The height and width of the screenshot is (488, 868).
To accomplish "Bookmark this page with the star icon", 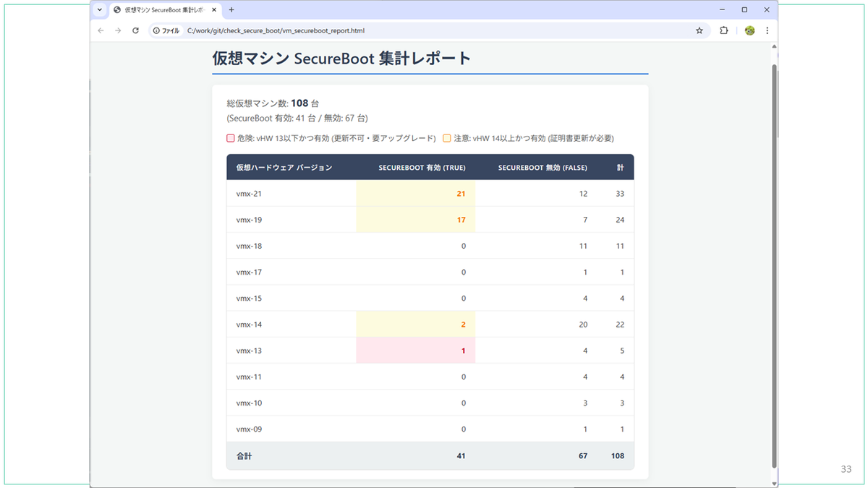I will point(699,30).
